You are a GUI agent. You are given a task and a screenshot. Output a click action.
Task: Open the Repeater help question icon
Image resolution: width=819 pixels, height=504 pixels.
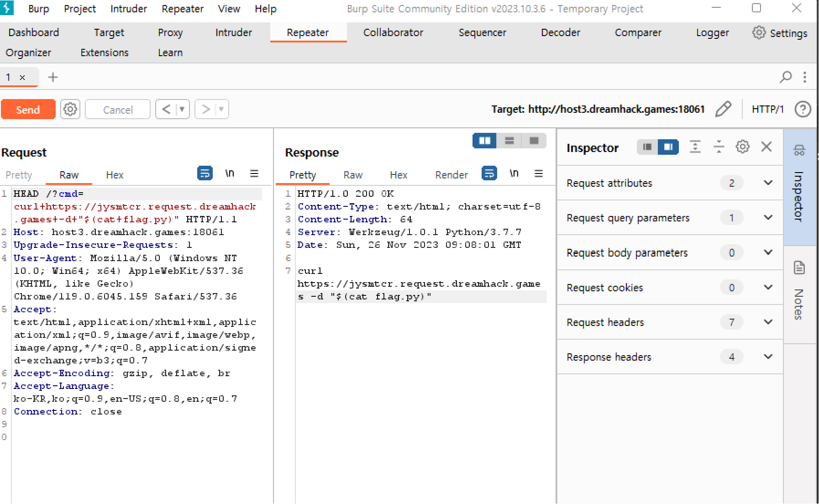tap(803, 109)
